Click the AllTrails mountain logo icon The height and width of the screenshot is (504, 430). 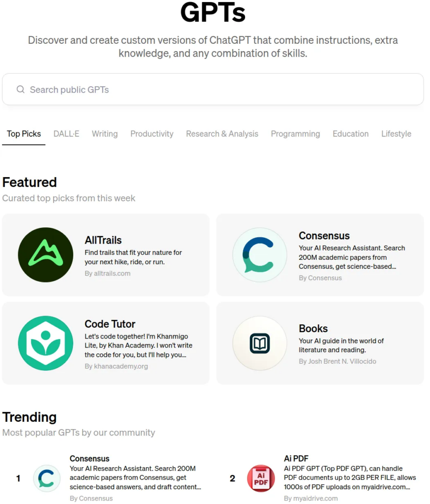[45, 254]
